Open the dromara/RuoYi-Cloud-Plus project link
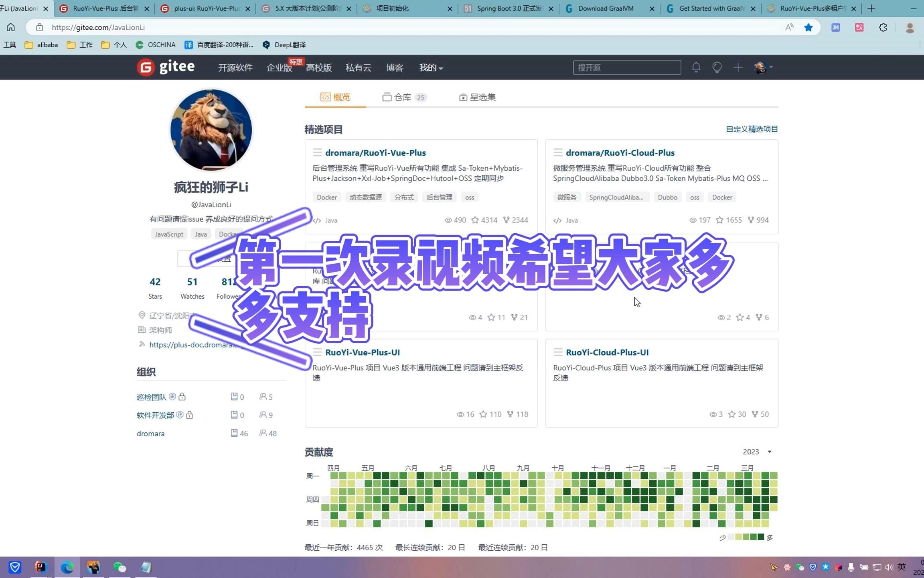Viewport: 924px width, 578px height. click(620, 153)
